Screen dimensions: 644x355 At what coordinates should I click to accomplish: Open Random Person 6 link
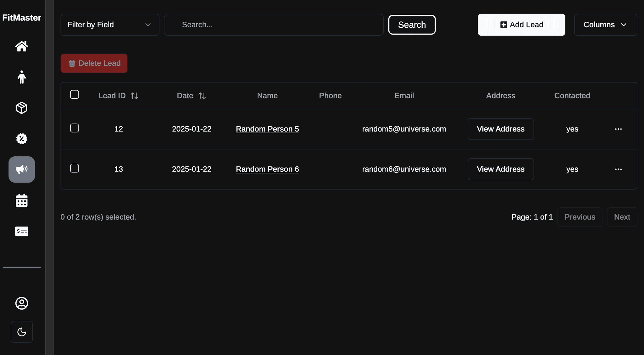pyautogui.click(x=267, y=169)
